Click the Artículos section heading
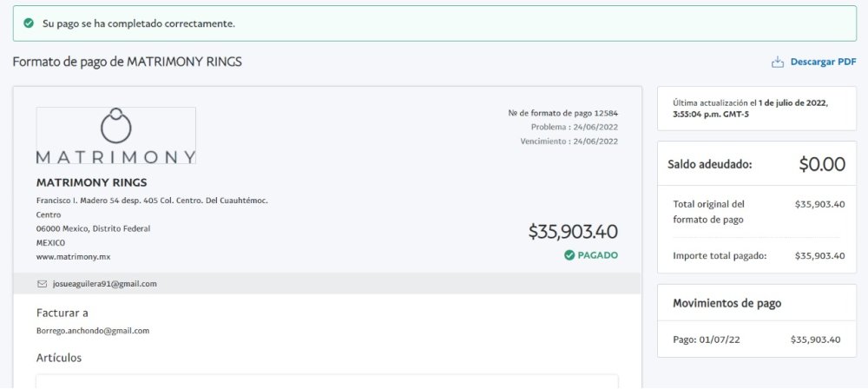Screen dimensions: 868x389 59,358
